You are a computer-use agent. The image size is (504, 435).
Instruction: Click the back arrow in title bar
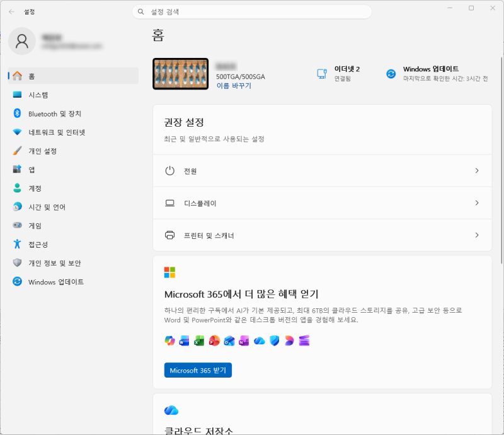click(x=11, y=12)
